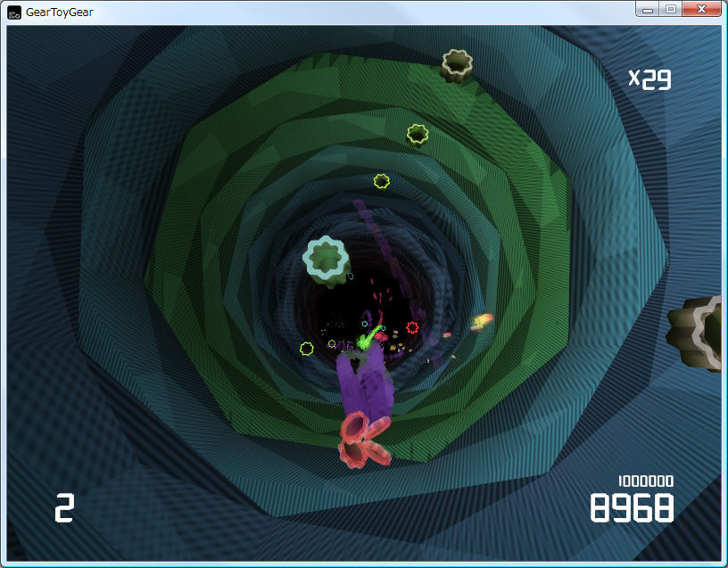Click the small yellow-green gear above the purple streak
Viewport: 728px width, 568px height.
tap(381, 181)
